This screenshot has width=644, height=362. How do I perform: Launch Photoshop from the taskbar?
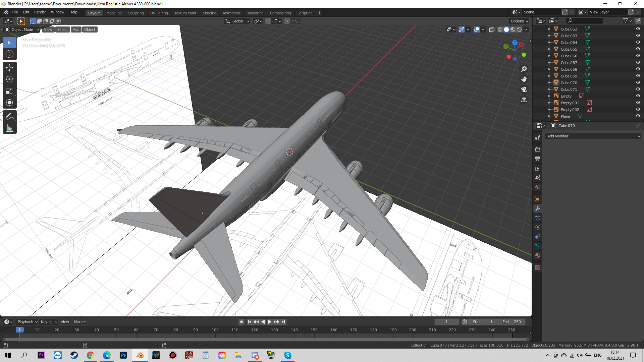[123, 355]
